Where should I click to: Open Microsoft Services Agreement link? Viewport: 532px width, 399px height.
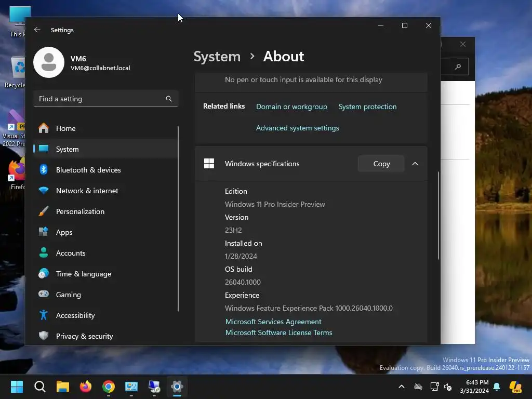point(273,322)
